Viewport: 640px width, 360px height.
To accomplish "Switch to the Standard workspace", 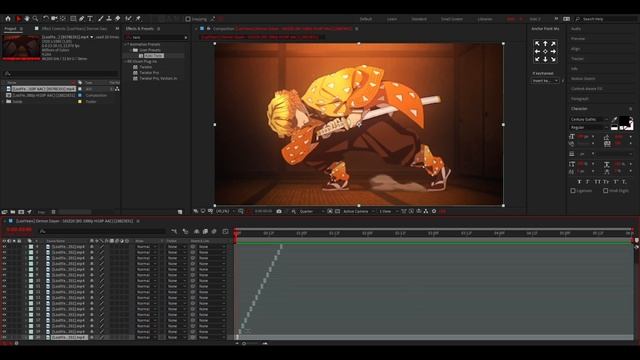I will click(x=419, y=19).
